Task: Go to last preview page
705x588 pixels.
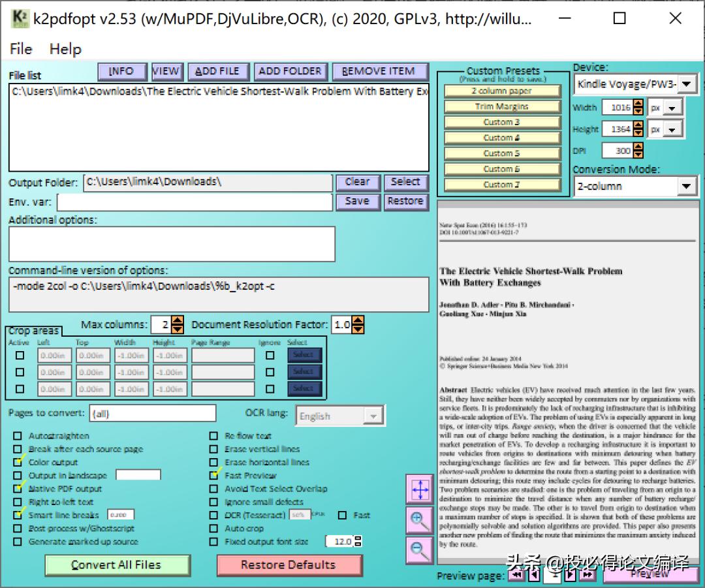Action: tap(587, 575)
